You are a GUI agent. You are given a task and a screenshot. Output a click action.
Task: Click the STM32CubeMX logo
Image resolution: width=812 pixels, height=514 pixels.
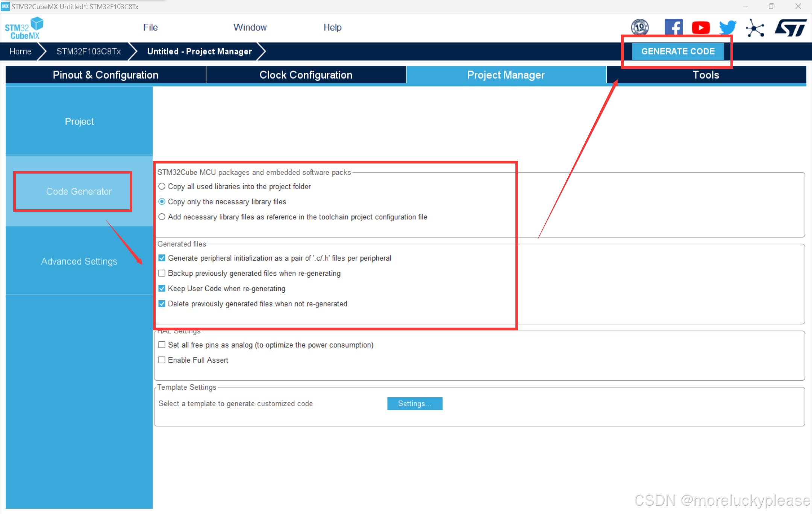(24, 28)
